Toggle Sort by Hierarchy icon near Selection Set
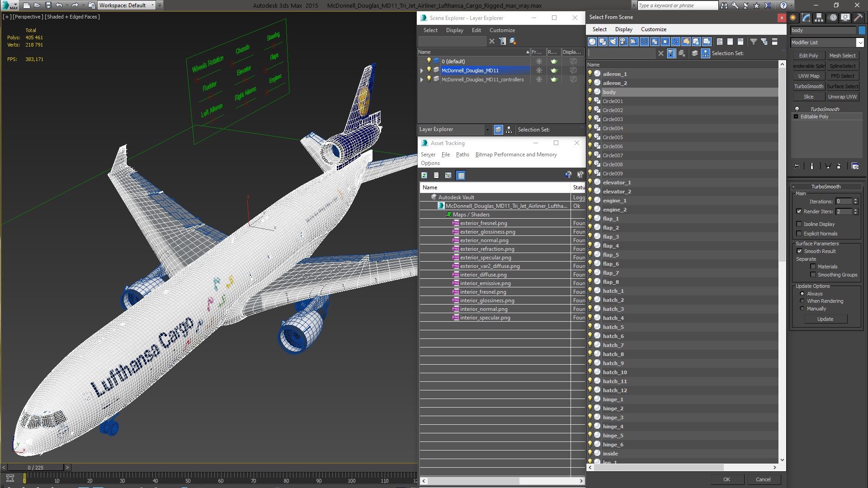Screen dimensions: 868x488 pyautogui.click(x=705, y=53)
